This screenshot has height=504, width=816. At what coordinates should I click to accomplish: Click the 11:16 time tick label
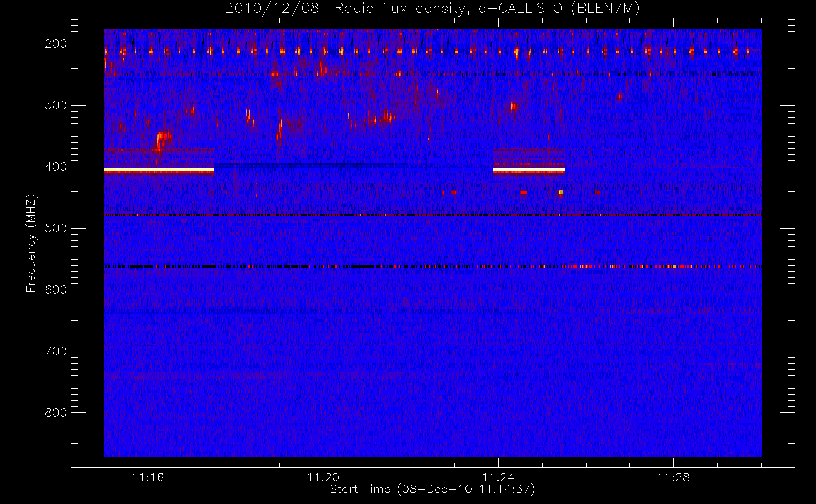point(148,477)
